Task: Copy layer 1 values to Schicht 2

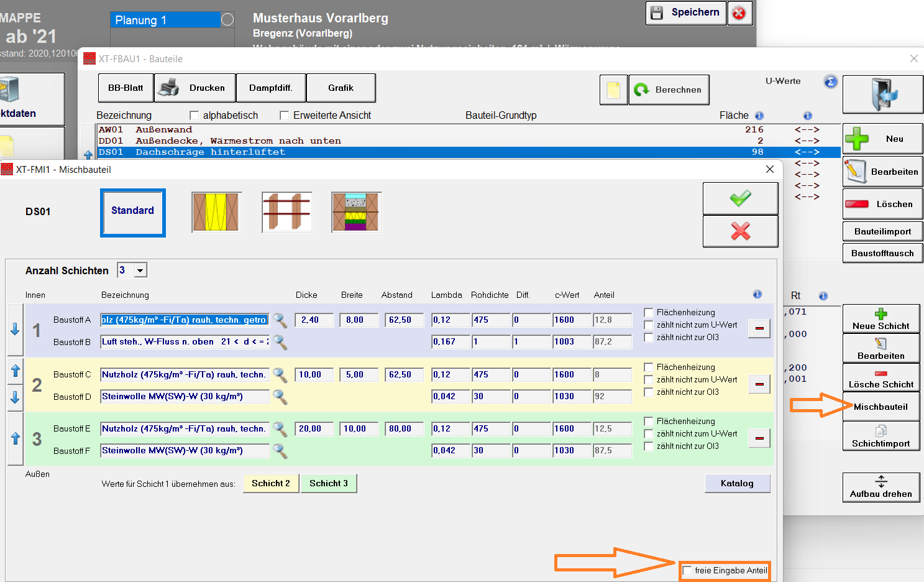Action: [x=271, y=483]
